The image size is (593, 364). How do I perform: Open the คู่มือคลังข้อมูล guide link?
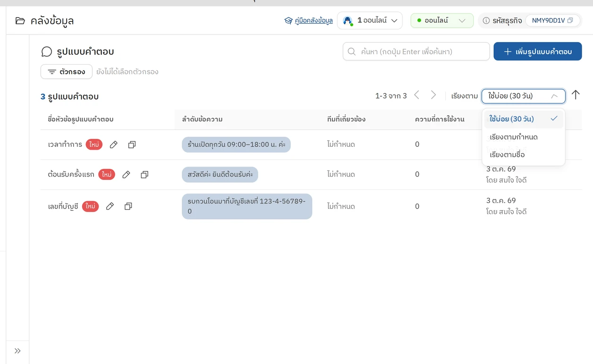tap(309, 20)
